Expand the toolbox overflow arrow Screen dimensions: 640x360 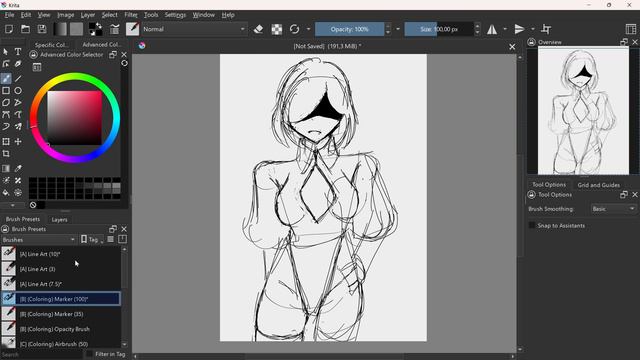pyautogui.click(x=13, y=205)
